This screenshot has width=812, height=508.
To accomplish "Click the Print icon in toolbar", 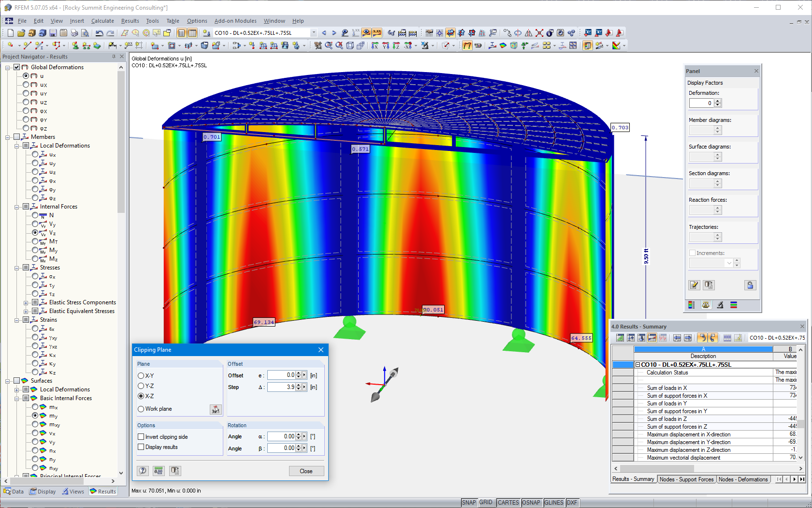I will [74, 33].
